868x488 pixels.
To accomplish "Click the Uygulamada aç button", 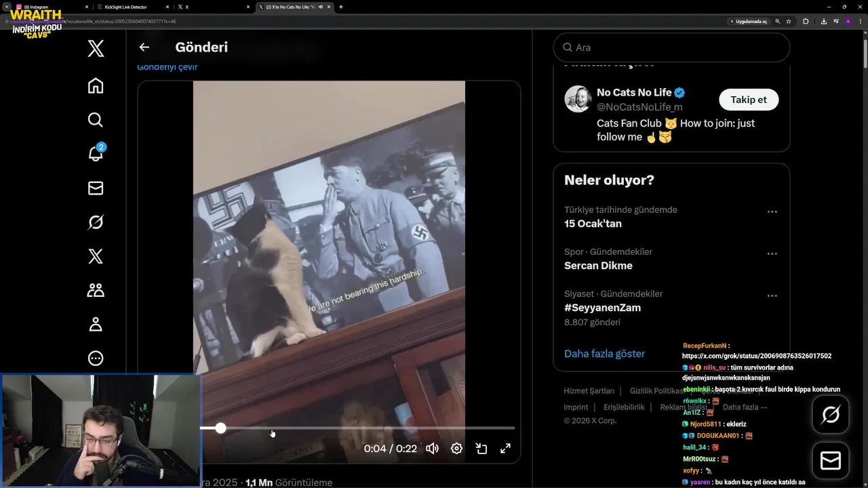I will [x=748, y=21].
